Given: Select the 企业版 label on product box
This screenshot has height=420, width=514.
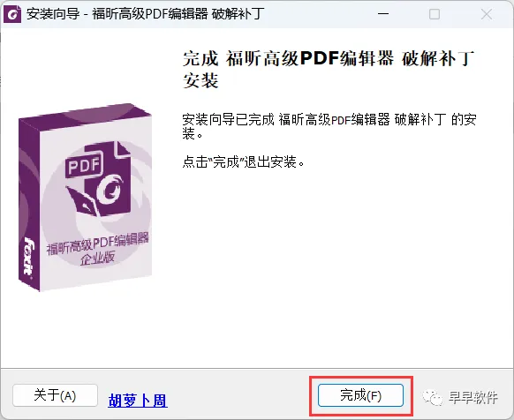Looking at the screenshot, I should coord(98,259).
